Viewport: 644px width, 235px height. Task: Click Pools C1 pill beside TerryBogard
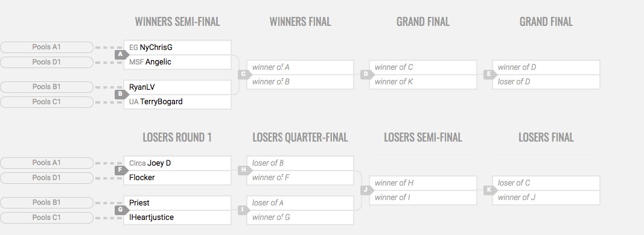47,102
